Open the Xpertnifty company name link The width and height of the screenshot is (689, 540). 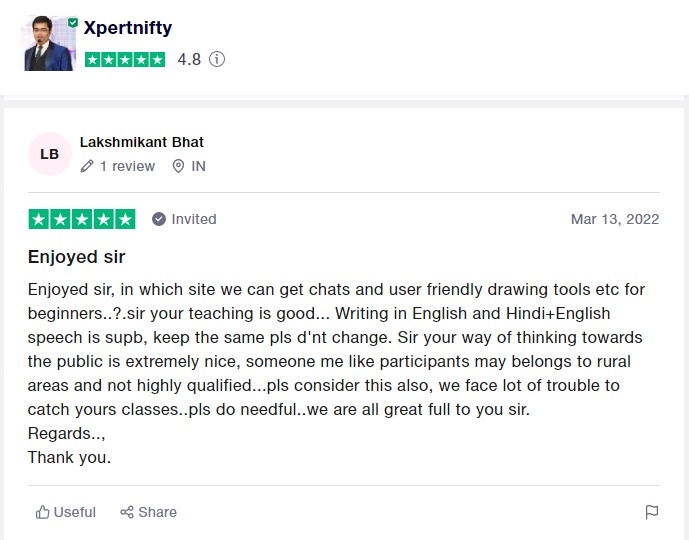pos(128,28)
